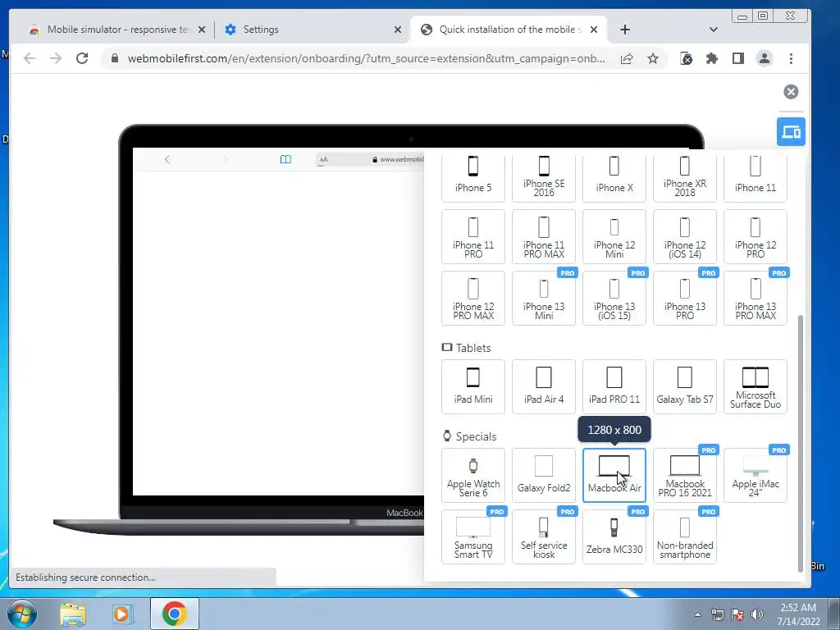The image size is (840, 630).
Task: Select the Apple Watch Serie 6
Action: coord(473,475)
